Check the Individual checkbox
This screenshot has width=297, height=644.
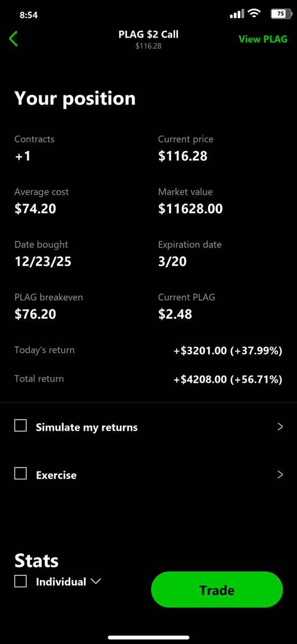(20, 581)
